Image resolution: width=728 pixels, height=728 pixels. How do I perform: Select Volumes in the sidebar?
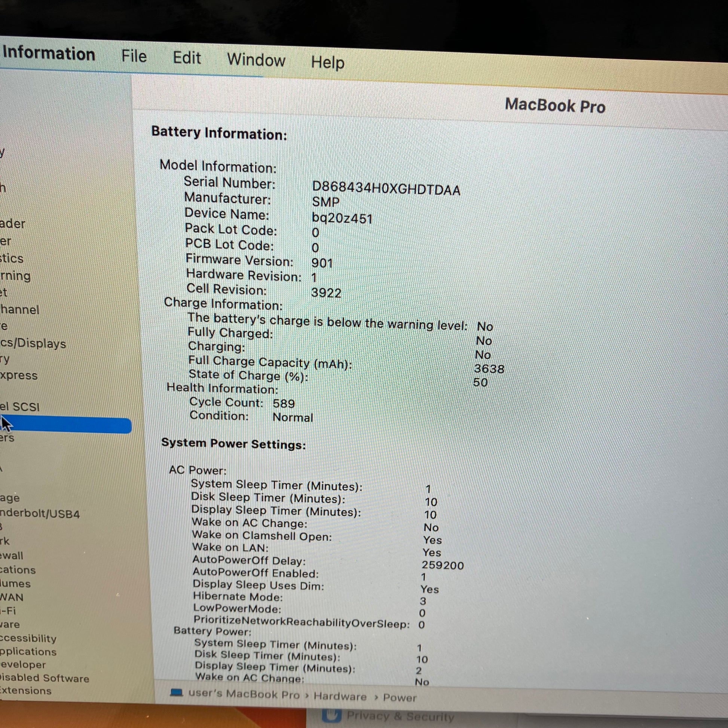(15, 584)
